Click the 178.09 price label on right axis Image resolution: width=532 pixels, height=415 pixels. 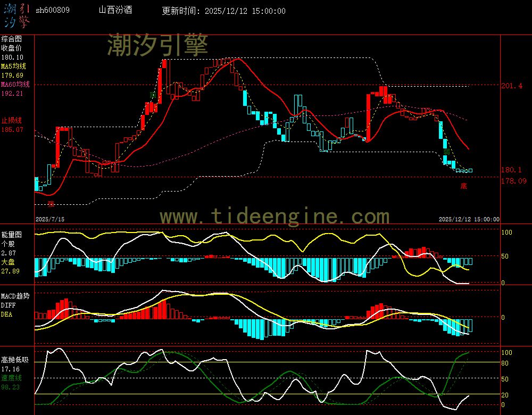514,181
